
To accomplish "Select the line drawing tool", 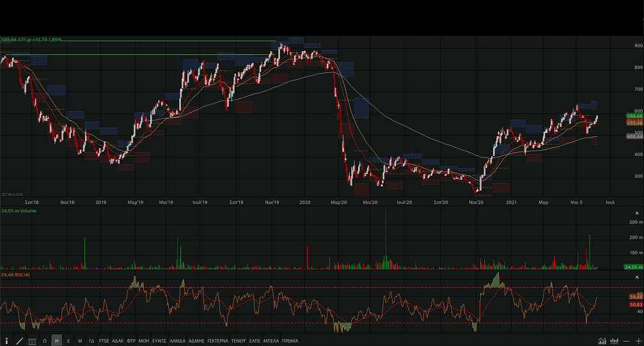I will (19, 341).
